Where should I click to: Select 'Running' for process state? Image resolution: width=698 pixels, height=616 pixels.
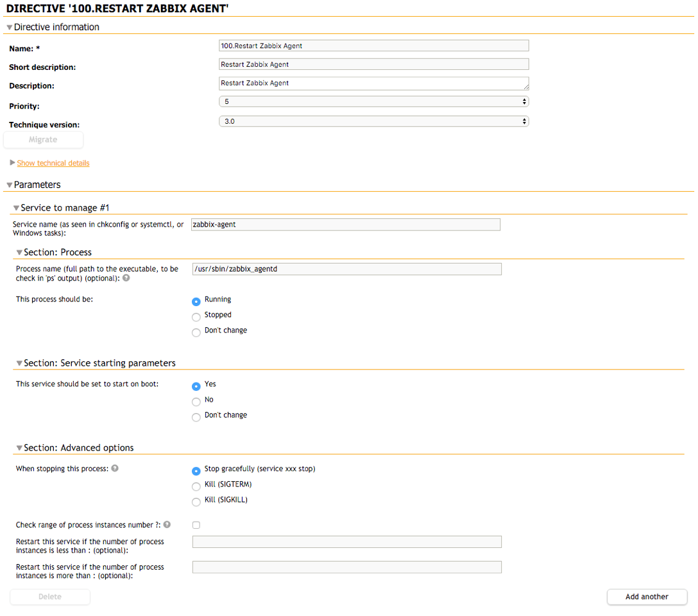click(x=196, y=302)
